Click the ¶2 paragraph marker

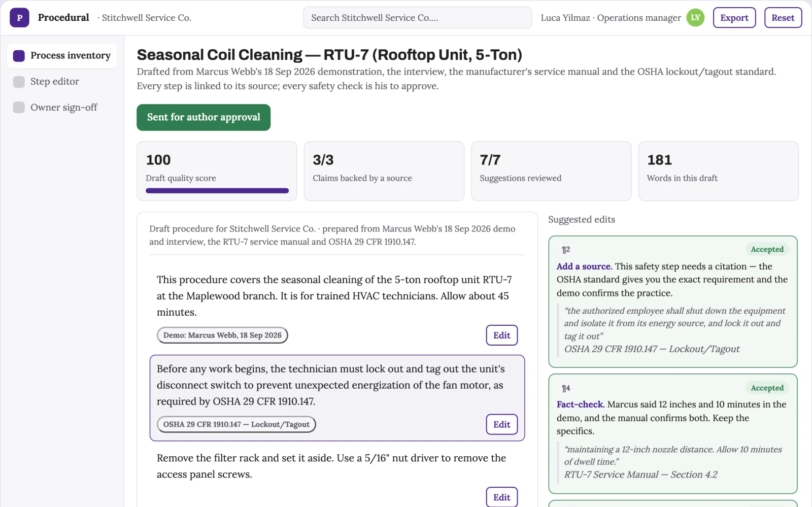pos(566,250)
